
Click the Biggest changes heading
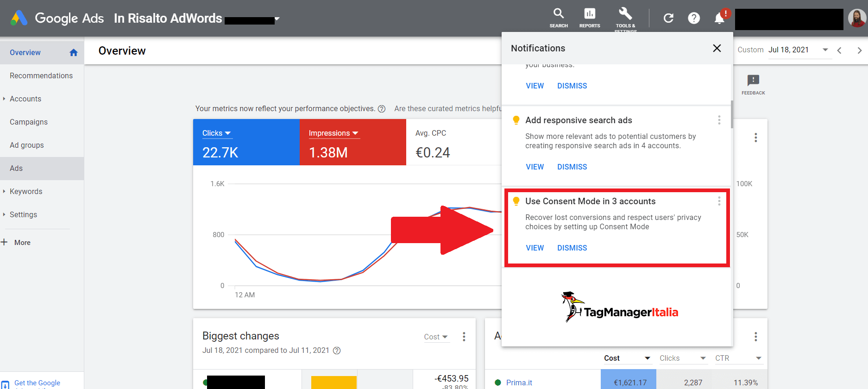pyautogui.click(x=241, y=336)
